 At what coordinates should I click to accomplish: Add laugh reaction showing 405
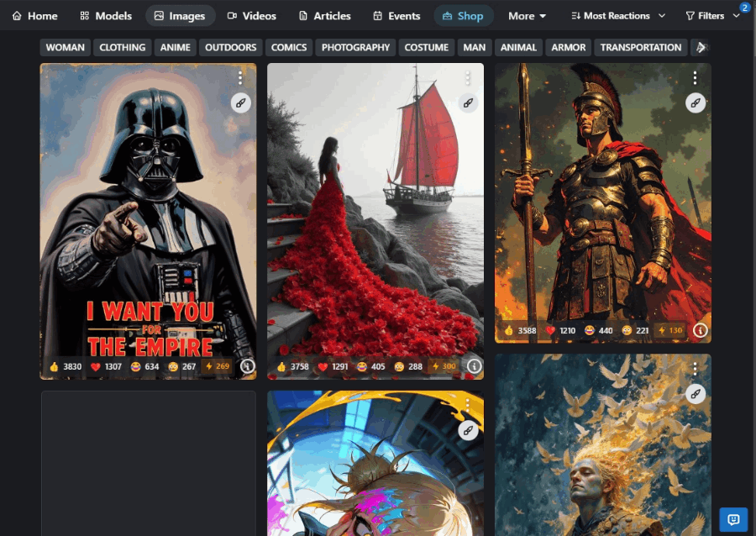pos(371,367)
